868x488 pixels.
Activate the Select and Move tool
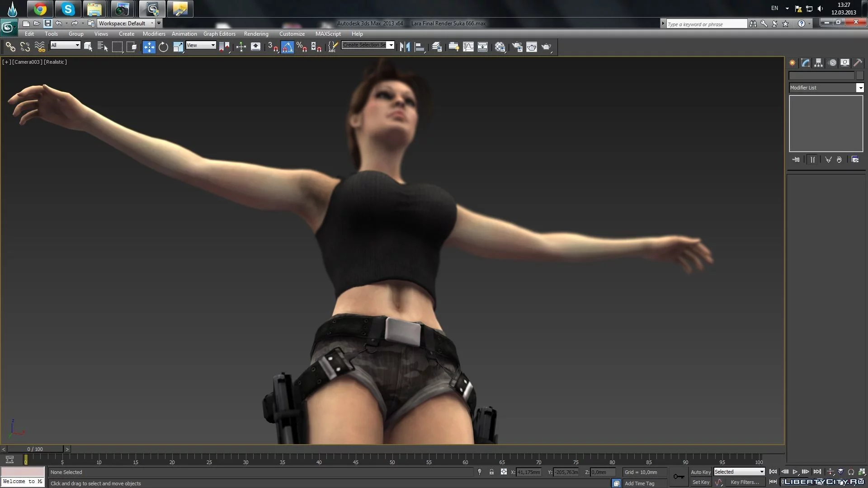(x=149, y=47)
